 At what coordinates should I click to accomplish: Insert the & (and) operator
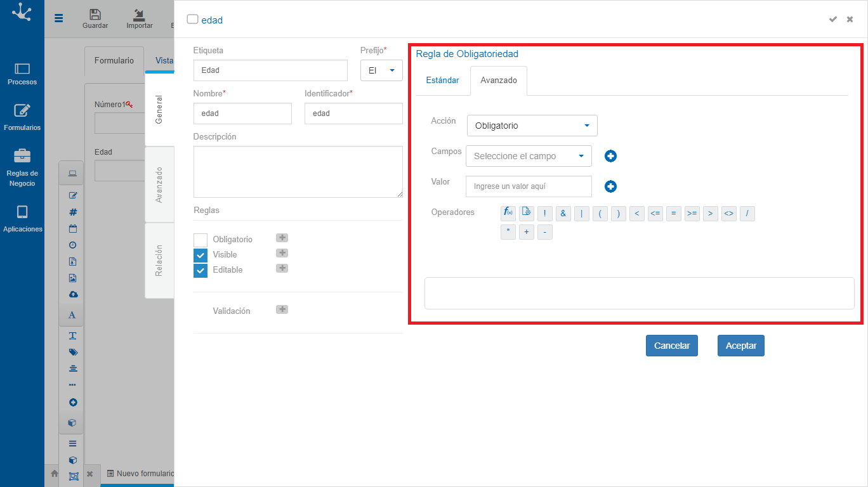[x=563, y=214]
